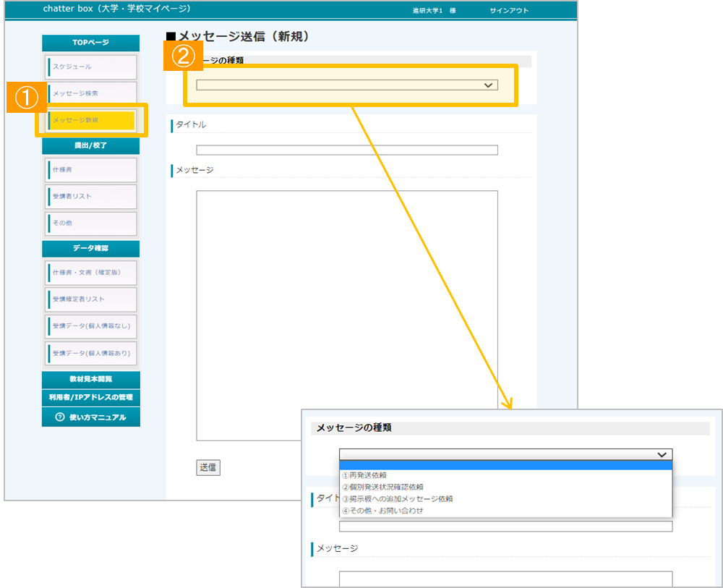Click その他 in the sidebar

[90, 223]
